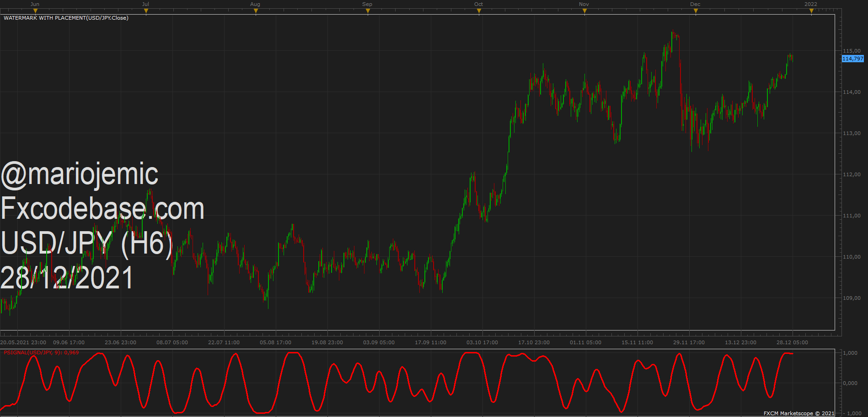Click the Nov month marker triangle
Image resolution: width=868 pixels, height=417 pixels.
[x=584, y=11]
